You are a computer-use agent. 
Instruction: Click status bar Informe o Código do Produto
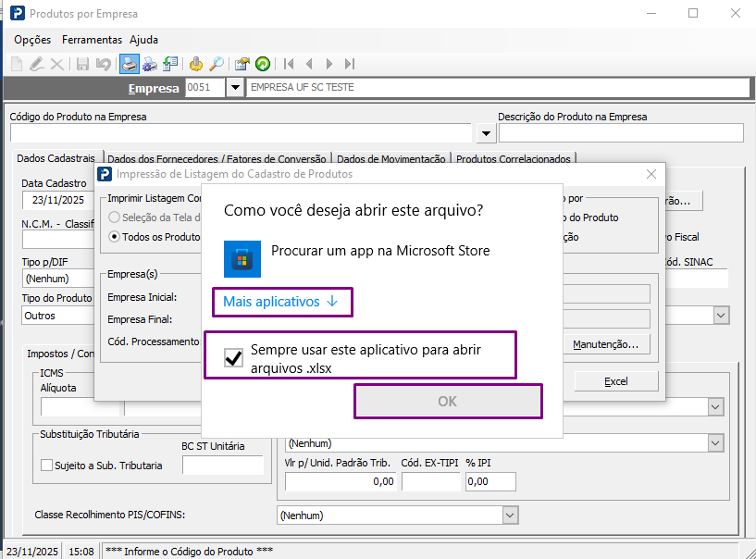click(189, 552)
